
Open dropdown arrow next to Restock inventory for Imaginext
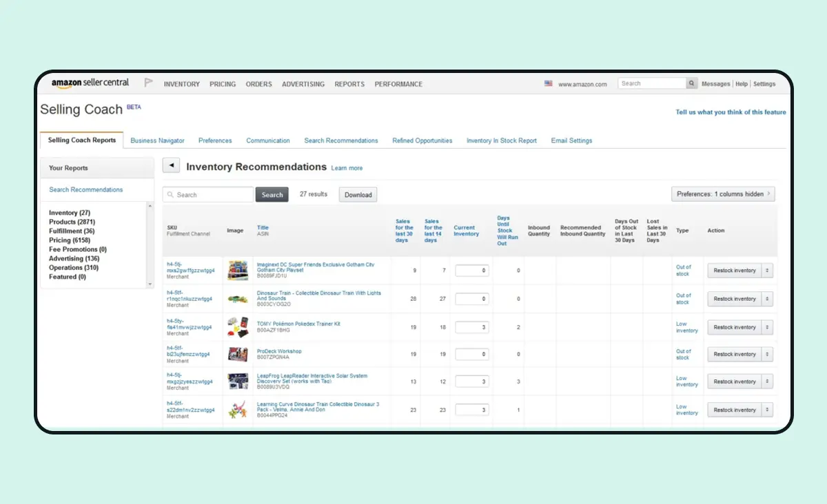click(768, 271)
